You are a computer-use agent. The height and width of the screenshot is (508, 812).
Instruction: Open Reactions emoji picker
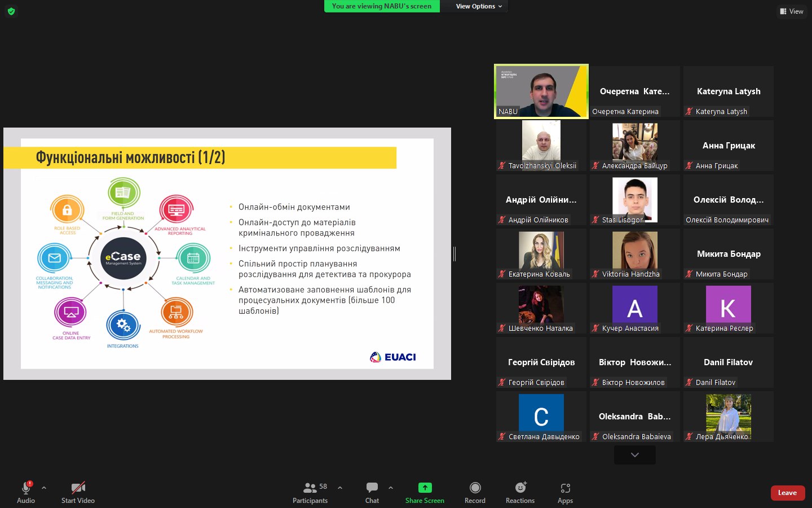coord(520,488)
